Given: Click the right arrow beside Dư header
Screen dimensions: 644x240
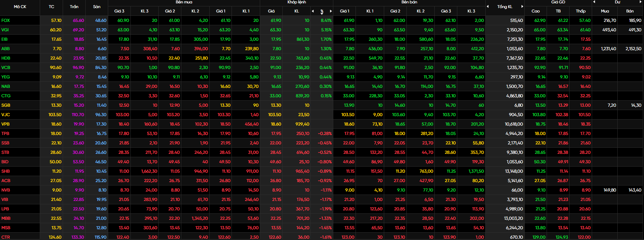Looking at the screenshot, I should point(641,2).
